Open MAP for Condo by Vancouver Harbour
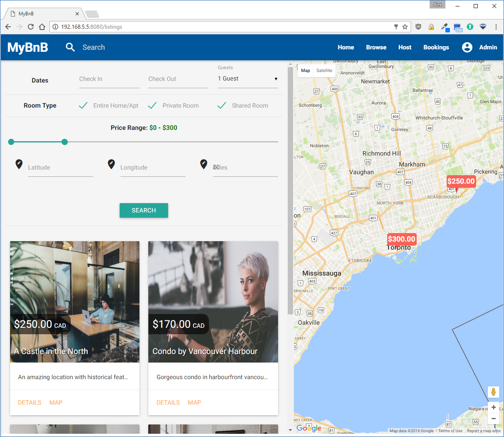This screenshot has height=437, width=504. (x=194, y=403)
